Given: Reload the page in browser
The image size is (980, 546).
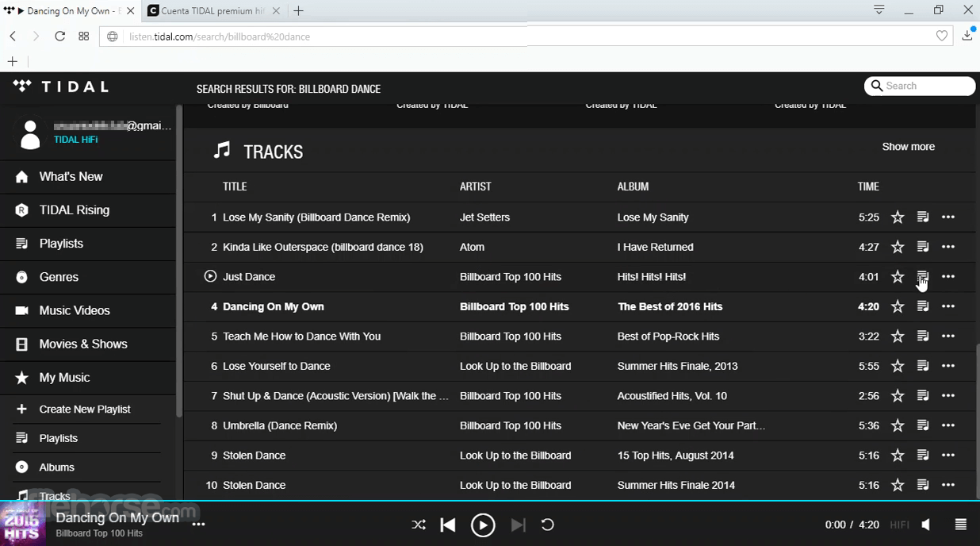Looking at the screenshot, I should click(x=59, y=37).
